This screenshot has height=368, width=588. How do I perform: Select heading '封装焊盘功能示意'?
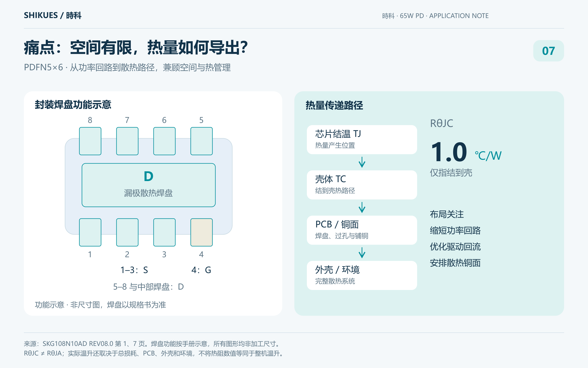[x=73, y=105]
